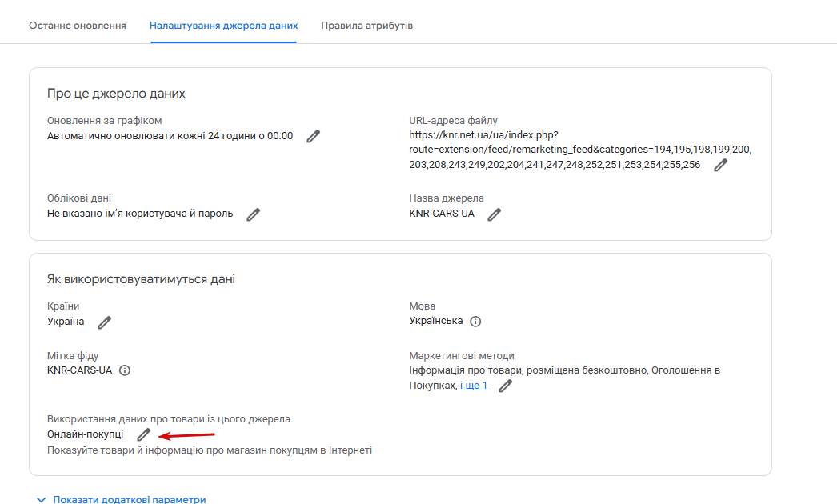Show info about Українська language
This screenshot has height=504, width=837.
coord(475,322)
